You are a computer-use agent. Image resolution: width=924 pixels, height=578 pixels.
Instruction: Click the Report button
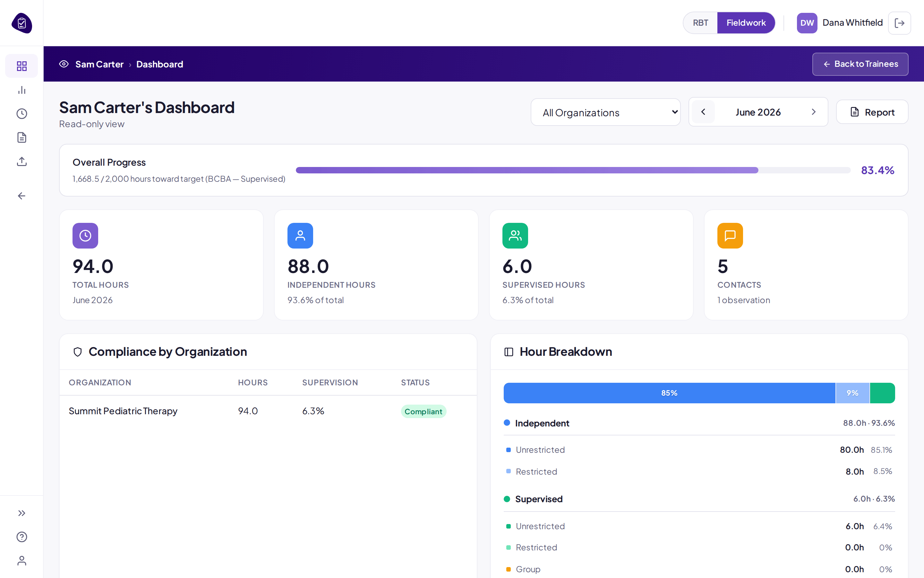coord(872,112)
